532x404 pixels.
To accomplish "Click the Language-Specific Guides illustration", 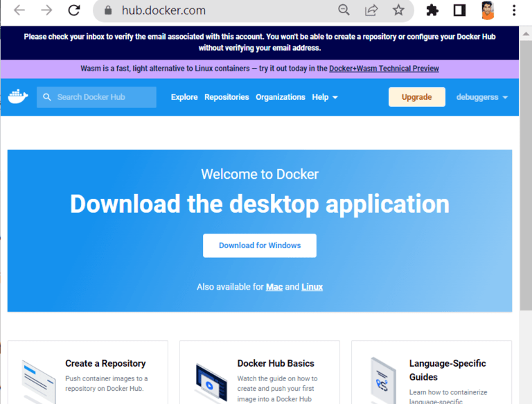I will pyautogui.click(x=383, y=381).
